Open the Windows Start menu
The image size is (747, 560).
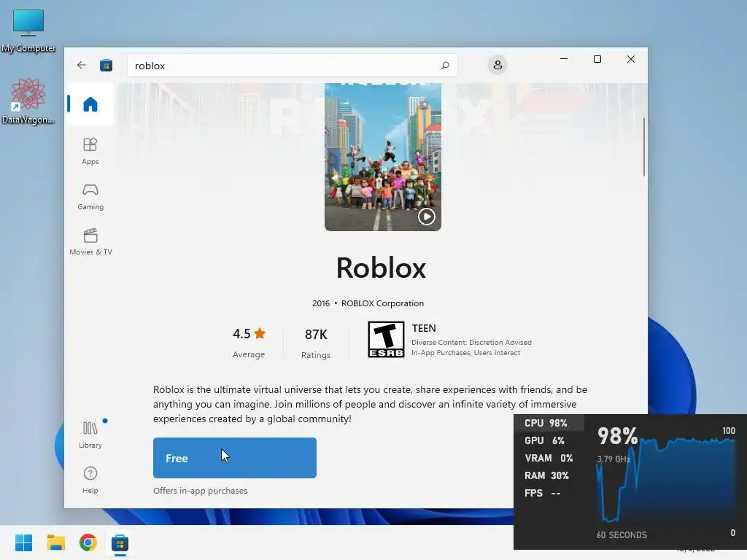coord(23,542)
